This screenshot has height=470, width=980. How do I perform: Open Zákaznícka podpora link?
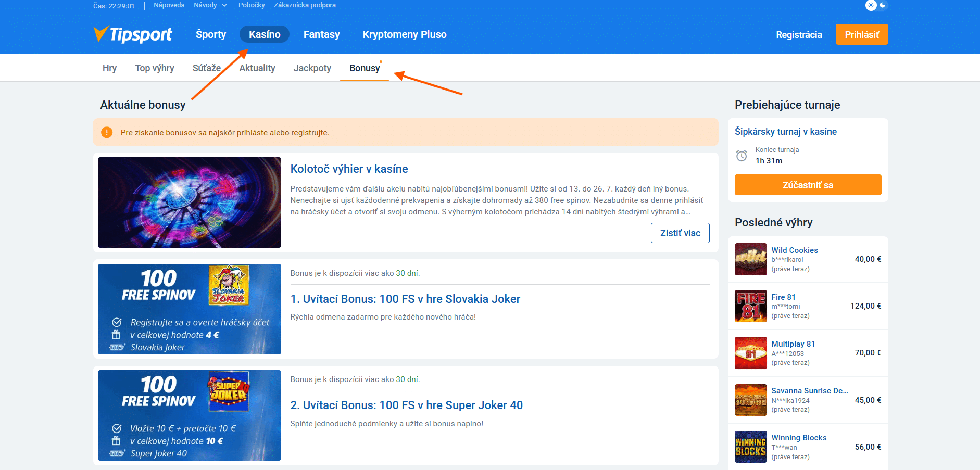click(x=305, y=5)
